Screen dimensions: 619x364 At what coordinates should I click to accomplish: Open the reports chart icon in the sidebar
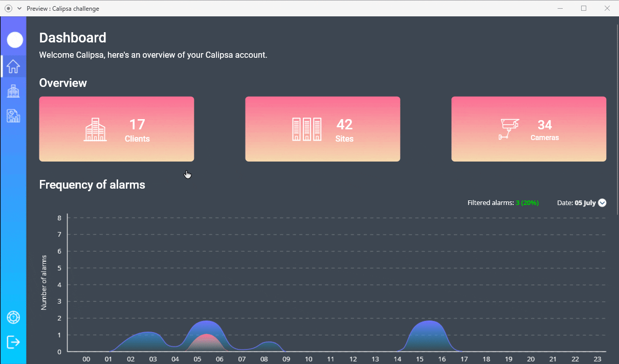(x=13, y=116)
